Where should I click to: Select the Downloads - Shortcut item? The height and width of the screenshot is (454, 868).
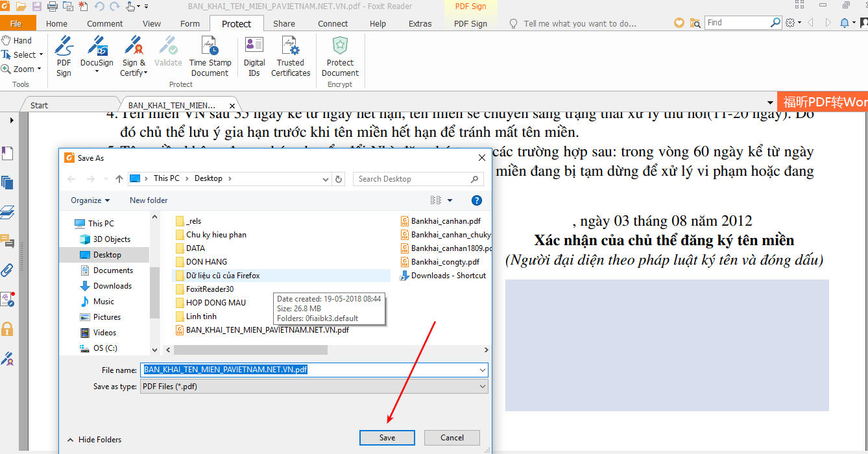443,276
